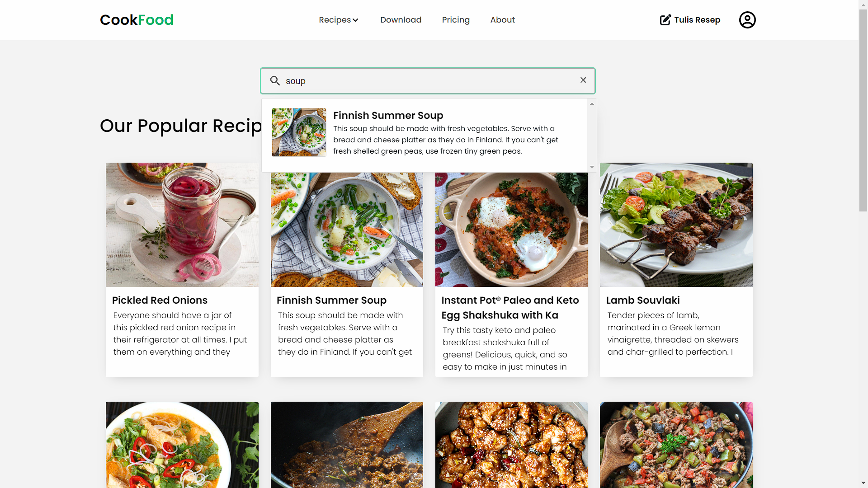This screenshot has width=868, height=488.
Task: Expand the Recipes dropdown menu
Action: point(339,20)
